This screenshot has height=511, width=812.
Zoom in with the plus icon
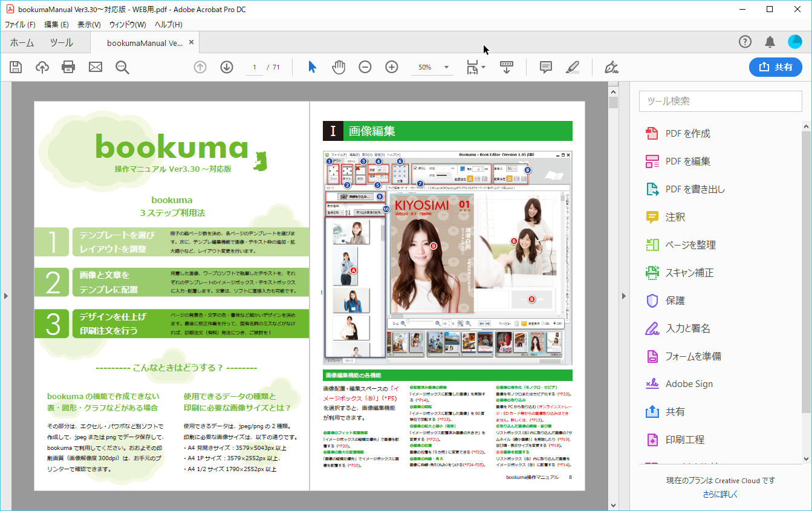392,67
